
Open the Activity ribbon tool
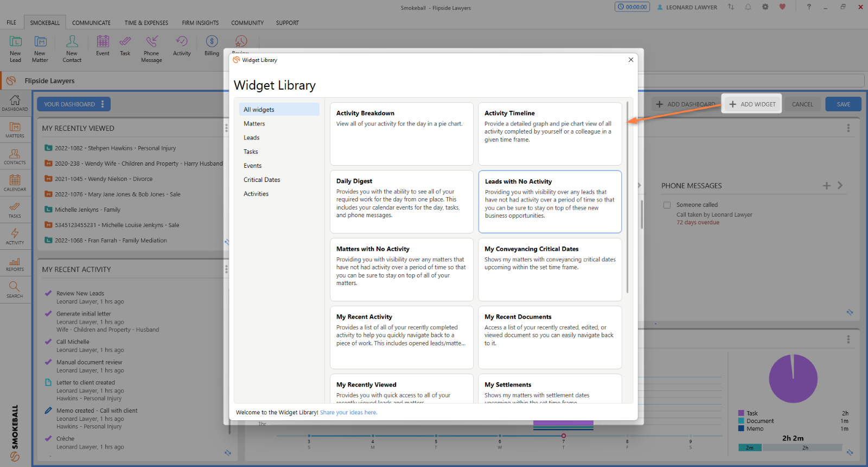click(x=182, y=46)
